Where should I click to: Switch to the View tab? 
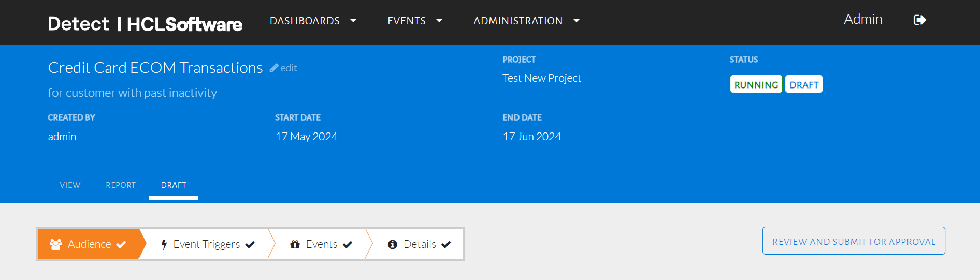click(x=70, y=185)
